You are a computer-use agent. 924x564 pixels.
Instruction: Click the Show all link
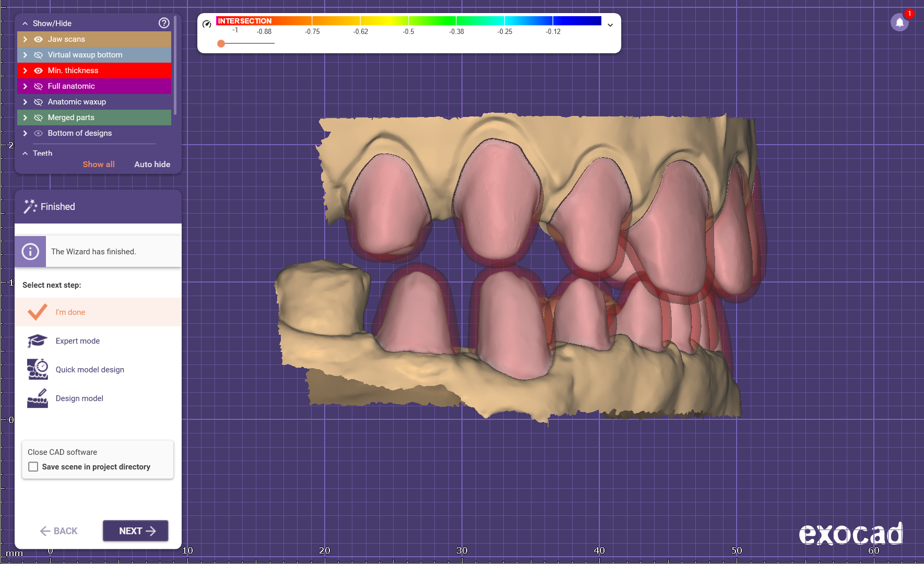(99, 164)
